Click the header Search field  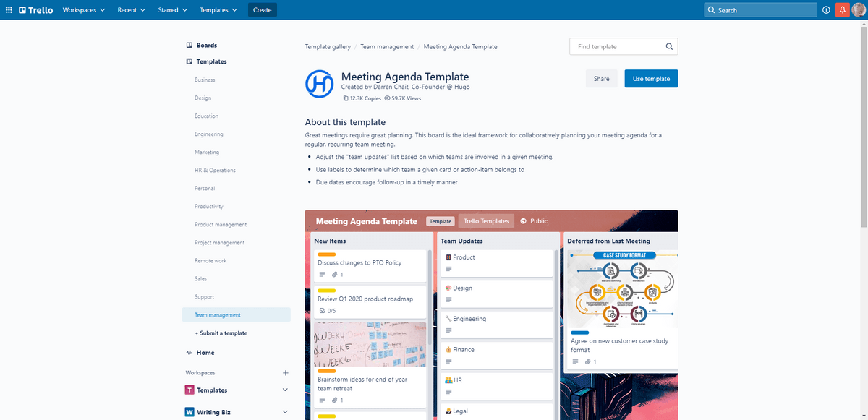[759, 10]
